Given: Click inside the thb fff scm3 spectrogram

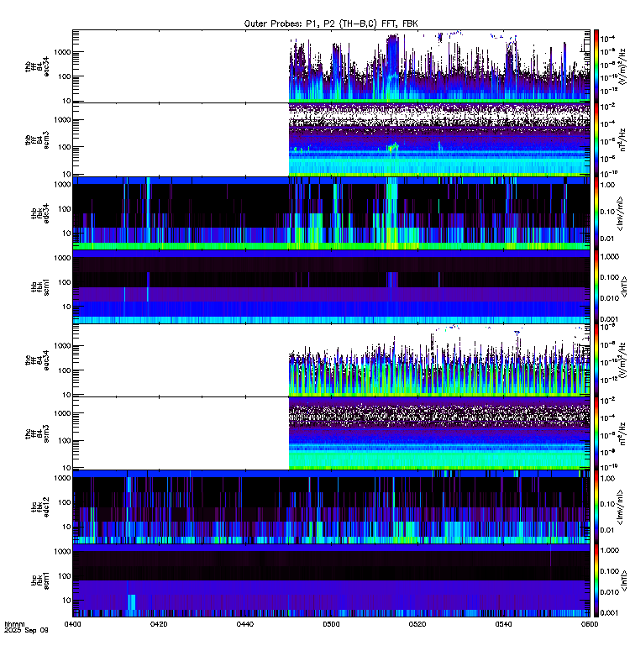Looking at the screenshot, I should [331, 139].
